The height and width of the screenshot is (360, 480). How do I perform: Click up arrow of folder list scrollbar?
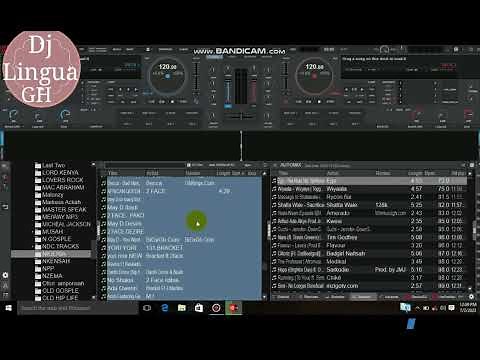[93, 165]
